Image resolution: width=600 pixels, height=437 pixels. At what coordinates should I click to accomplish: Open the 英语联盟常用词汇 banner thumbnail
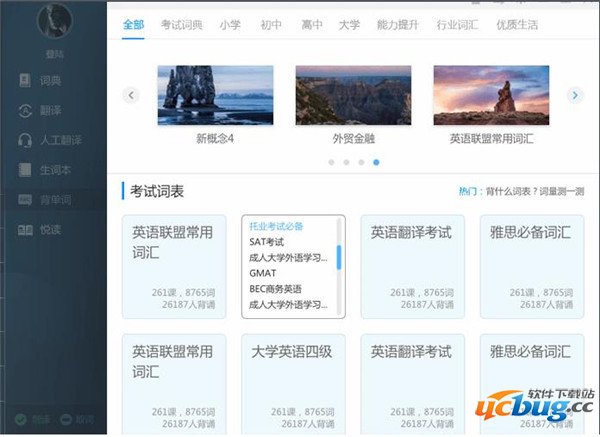click(x=491, y=95)
